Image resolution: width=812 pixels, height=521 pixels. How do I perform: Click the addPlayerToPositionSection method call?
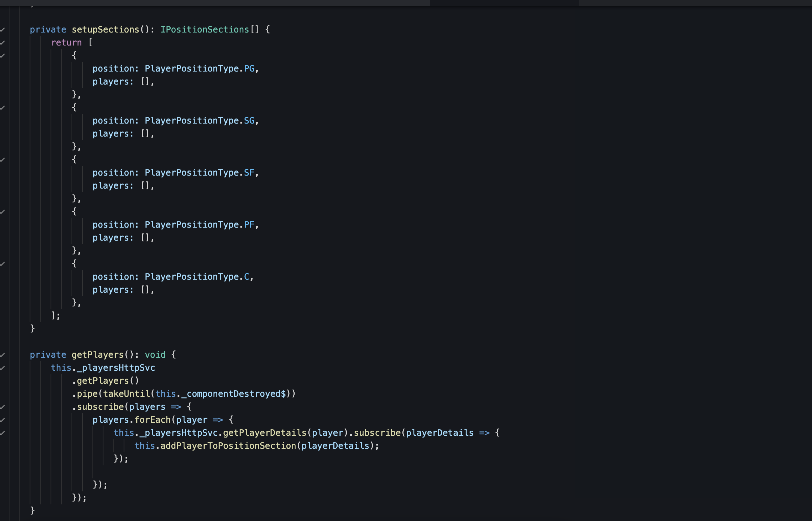pos(228,446)
